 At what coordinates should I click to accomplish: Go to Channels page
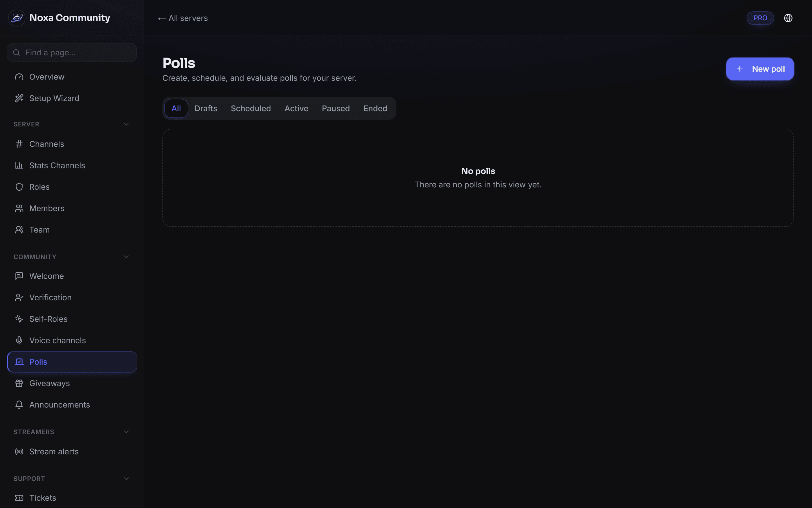coord(72,144)
